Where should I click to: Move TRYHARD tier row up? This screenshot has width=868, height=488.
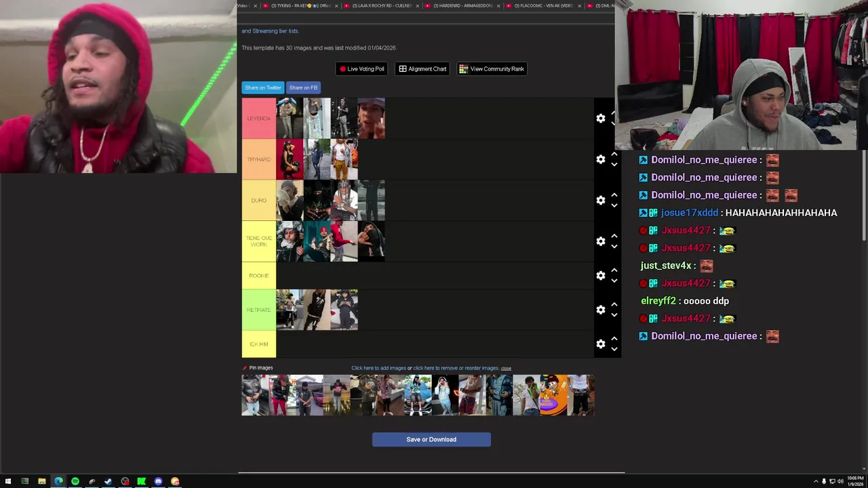614,155
